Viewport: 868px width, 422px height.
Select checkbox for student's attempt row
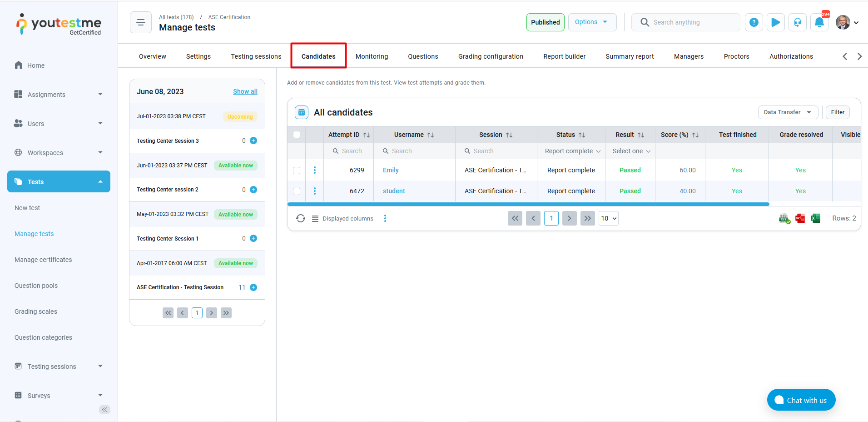pyautogui.click(x=297, y=191)
